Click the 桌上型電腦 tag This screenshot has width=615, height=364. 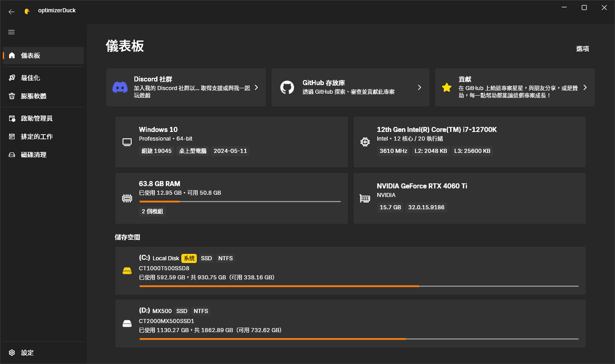pos(192,151)
